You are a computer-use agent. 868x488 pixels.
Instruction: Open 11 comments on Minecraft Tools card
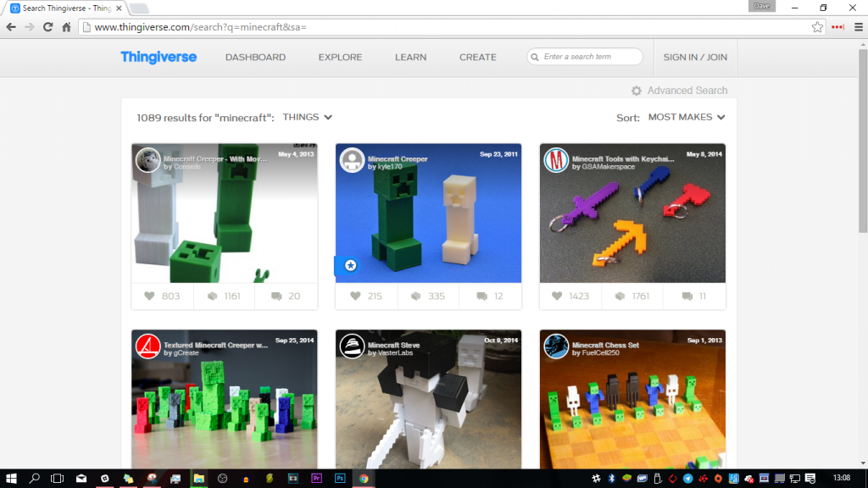coord(695,296)
